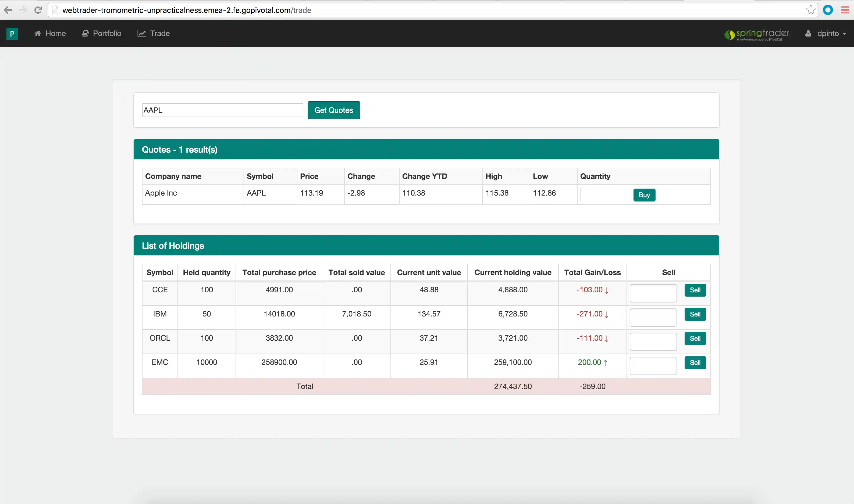
Task: Click Sell button for IBM holding
Action: click(695, 314)
